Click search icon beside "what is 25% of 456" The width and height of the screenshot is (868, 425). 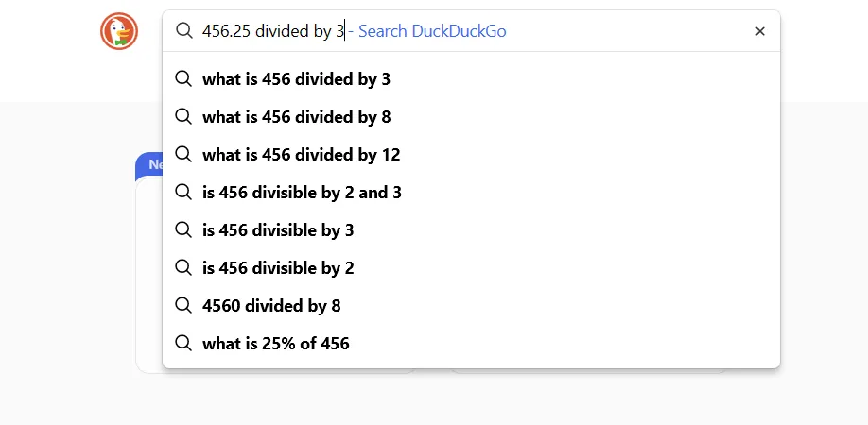183,344
